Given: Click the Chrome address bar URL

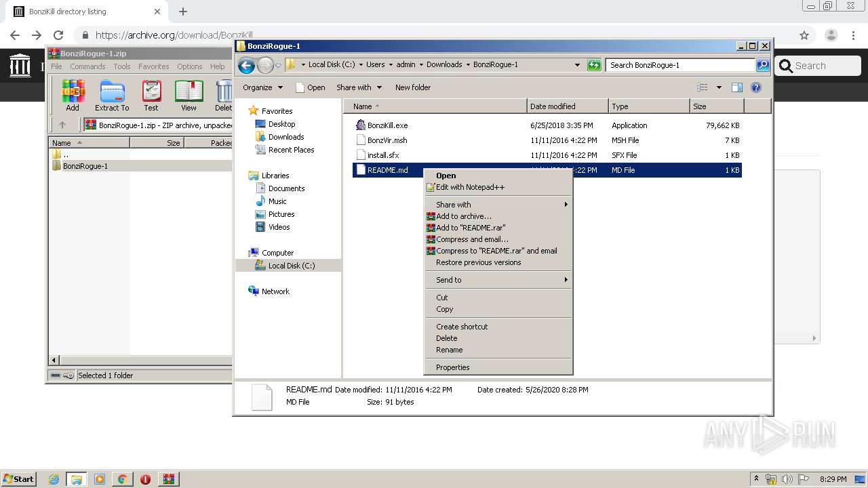Looking at the screenshot, I should point(174,35).
